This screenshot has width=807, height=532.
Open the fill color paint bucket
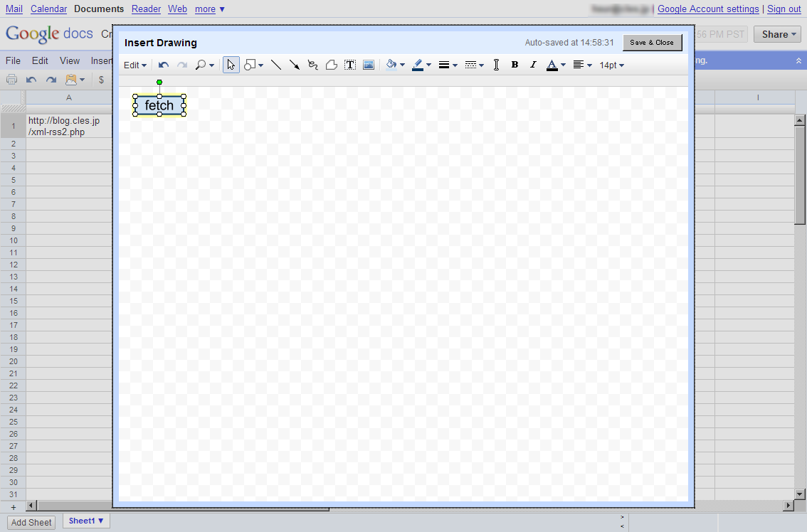[394, 65]
